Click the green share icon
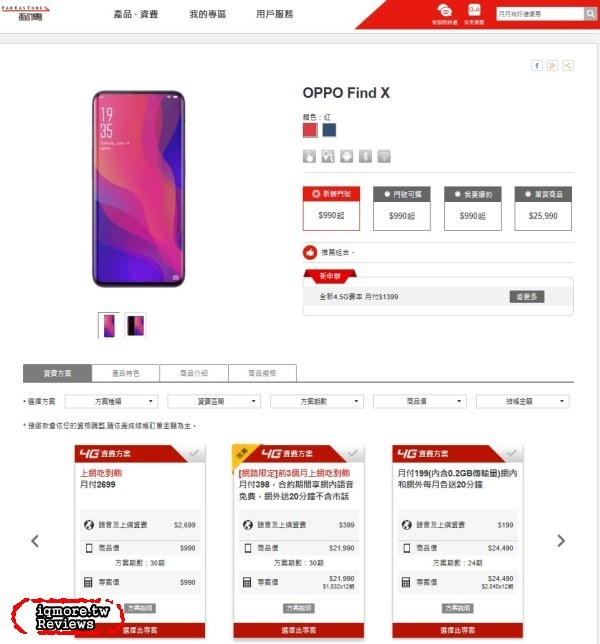Screen dimensions: 600x644 [568, 65]
